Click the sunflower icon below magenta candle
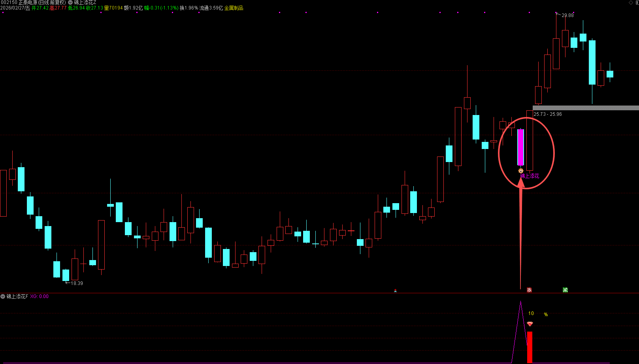Image resolution: width=639 pixels, height=364 pixels. [x=521, y=171]
